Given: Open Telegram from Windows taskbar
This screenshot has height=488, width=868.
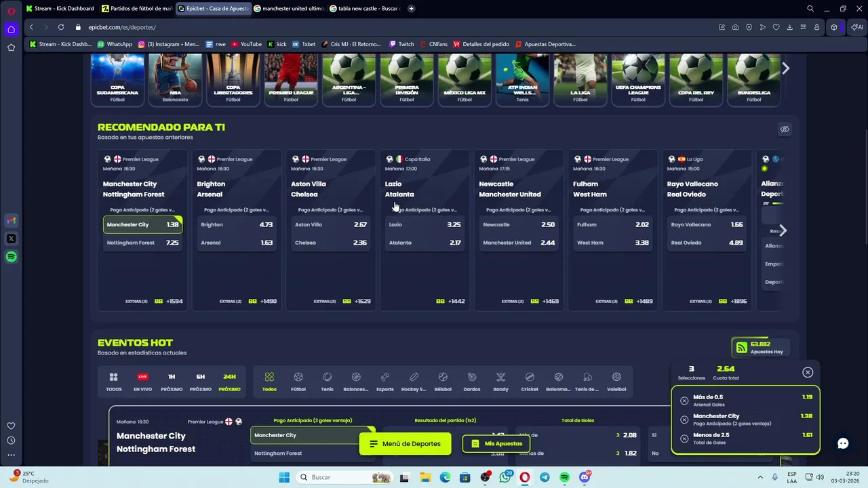Looking at the screenshot, I should point(545,477).
